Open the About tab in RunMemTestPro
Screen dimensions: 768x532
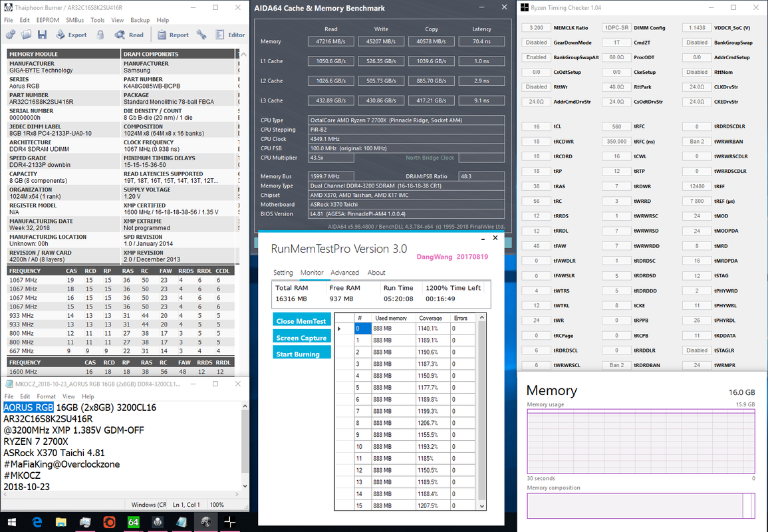coord(376,273)
